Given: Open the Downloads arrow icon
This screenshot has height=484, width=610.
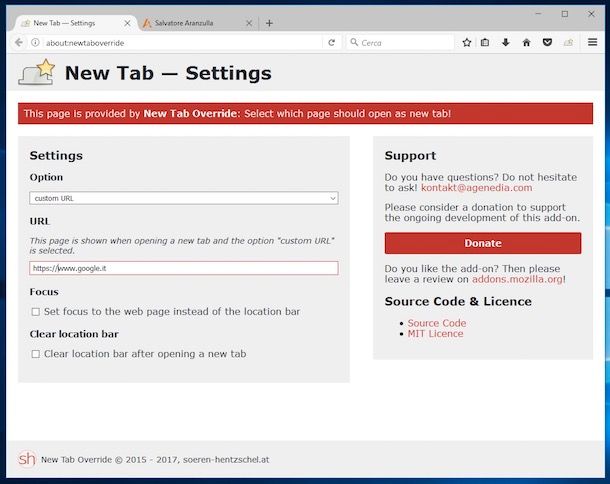Looking at the screenshot, I should 505,42.
